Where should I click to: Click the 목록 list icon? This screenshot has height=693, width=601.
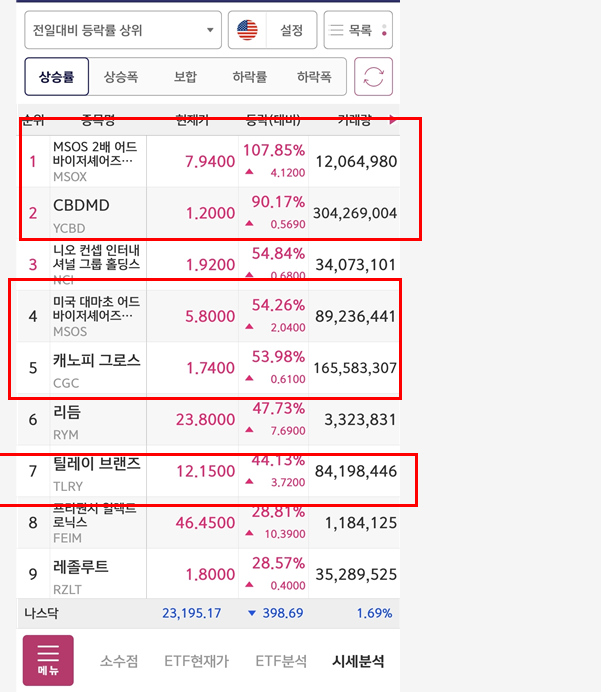coord(336,30)
